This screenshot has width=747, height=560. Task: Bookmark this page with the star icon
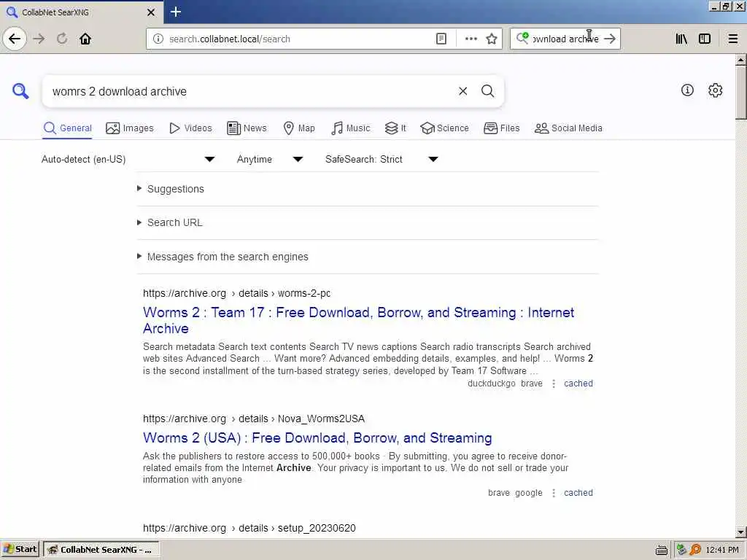pyautogui.click(x=492, y=39)
